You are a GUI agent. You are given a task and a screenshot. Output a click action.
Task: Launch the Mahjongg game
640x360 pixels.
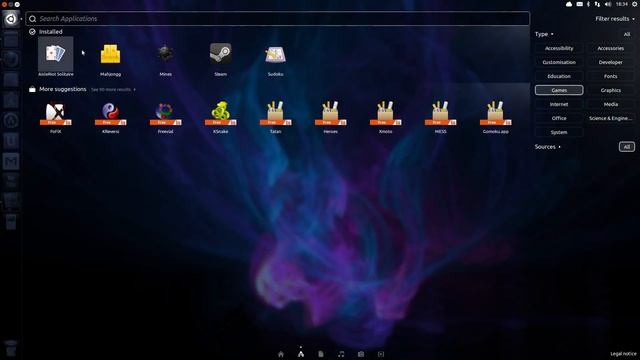pyautogui.click(x=110, y=57)
